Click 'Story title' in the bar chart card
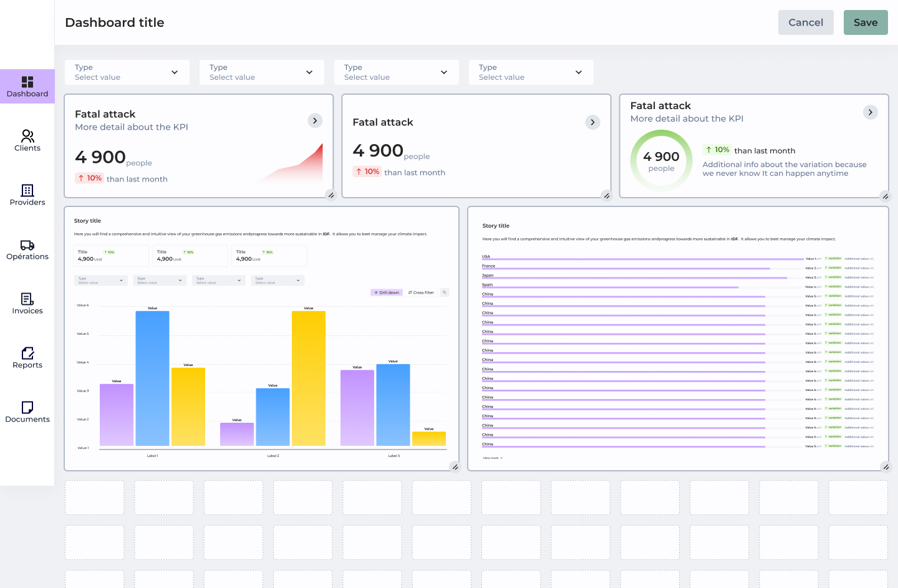Image resolution: width=898 pixels, height=588 pixels. (87, 221)
